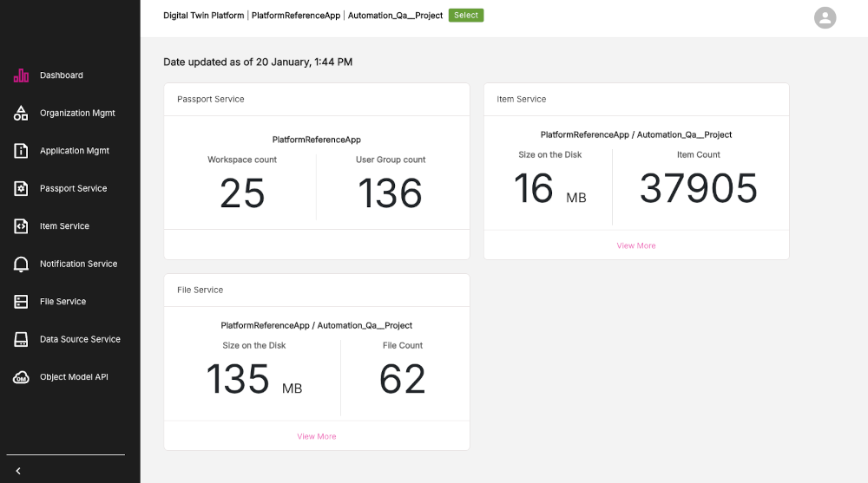Open View More in Item Service card
The width and height of the screenshot is (868, 483).
click(635, 246)
